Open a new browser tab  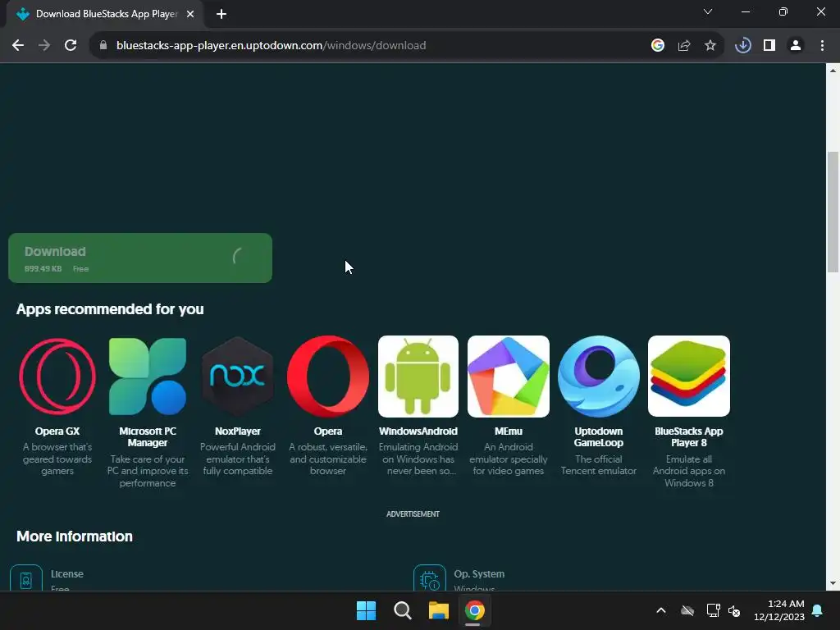[221, 14]
